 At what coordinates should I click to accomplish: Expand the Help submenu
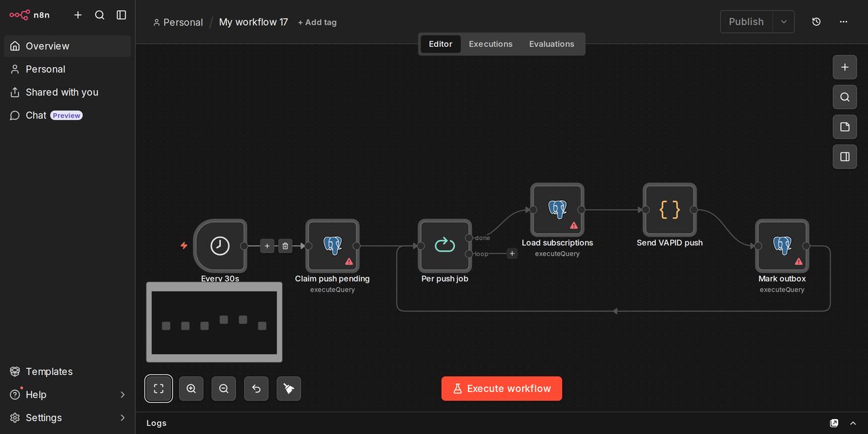pyautogui.click(x=123, y=395)
